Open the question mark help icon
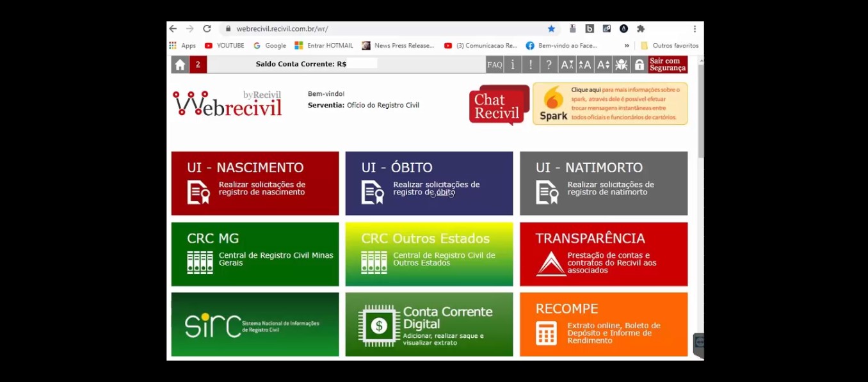The height and width of the screenshot is (382, 868). coord(548,65)
